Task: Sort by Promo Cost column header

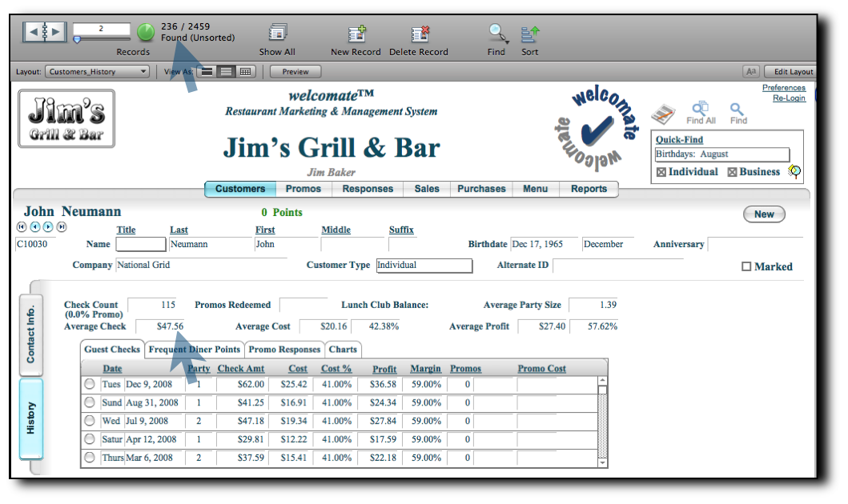Action: (x=541, y=369)
